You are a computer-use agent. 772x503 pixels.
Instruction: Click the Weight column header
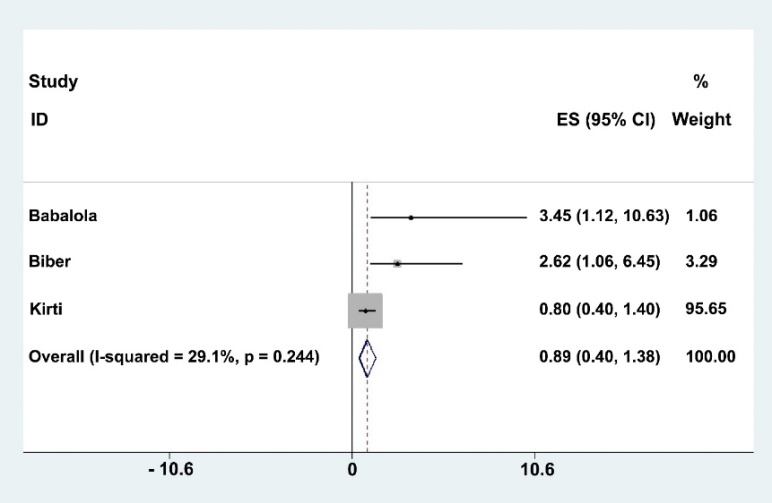pos(701,120)
